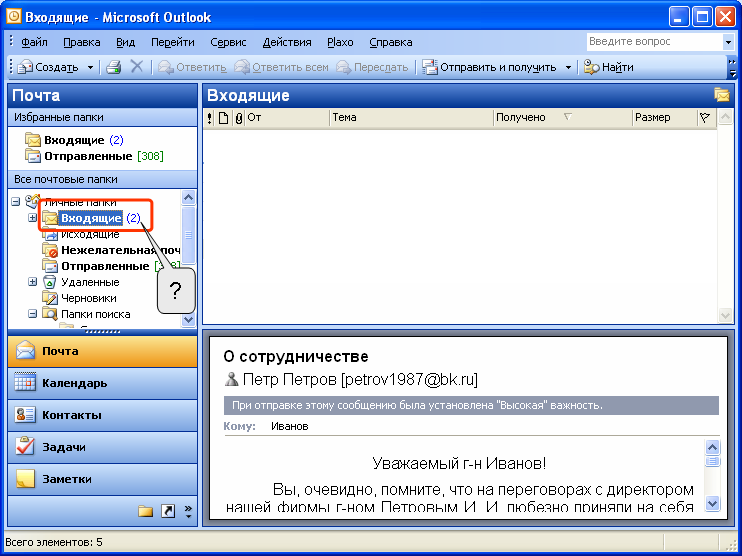Click sender Петр Петров contact icon
This screenshot has height=556, width=742.
coord(231,379)
